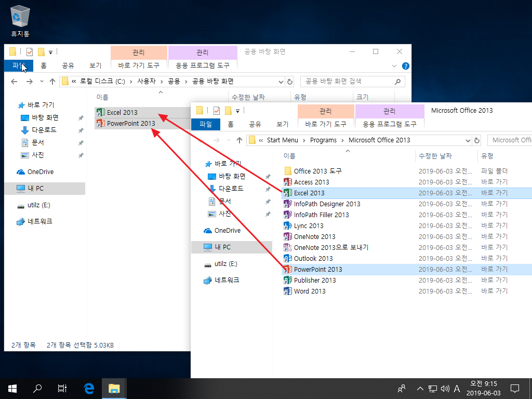Open recent locations dropdown in back window
The width and height of the screenshot is (532, 399).
(x=42, y=82)
